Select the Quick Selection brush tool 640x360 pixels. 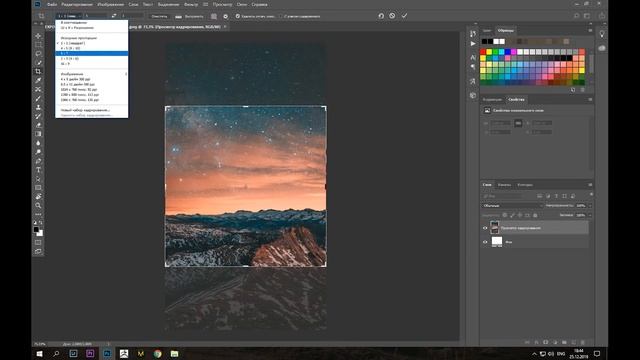click(38, 63)
